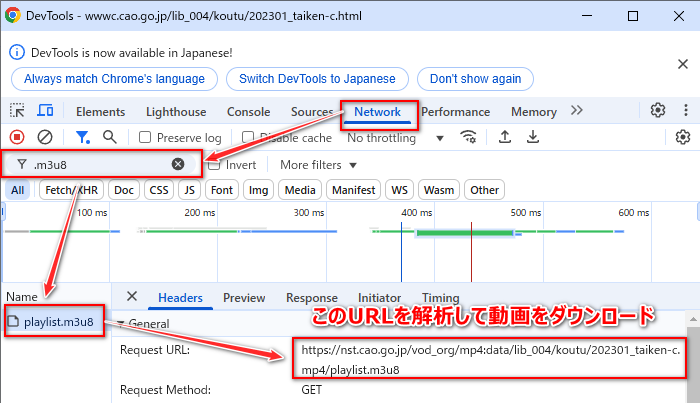Show more DevTools tabs chevron

(x=577, y=111)
